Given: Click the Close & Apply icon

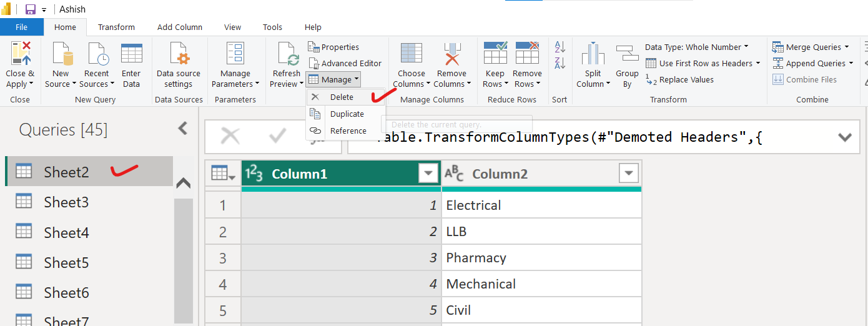Looking at the screenshot, I should tap(21, 54).
